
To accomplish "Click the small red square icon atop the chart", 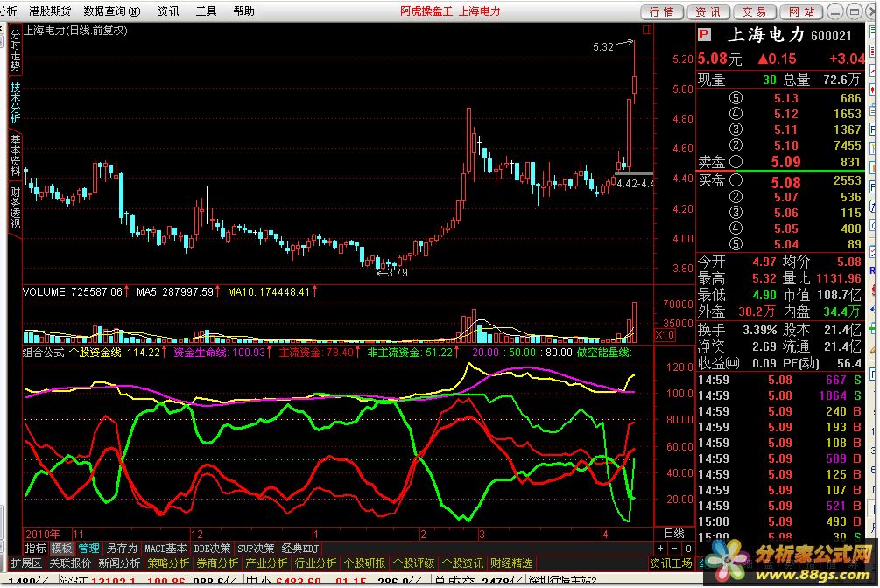I will (x=647, y=30).
